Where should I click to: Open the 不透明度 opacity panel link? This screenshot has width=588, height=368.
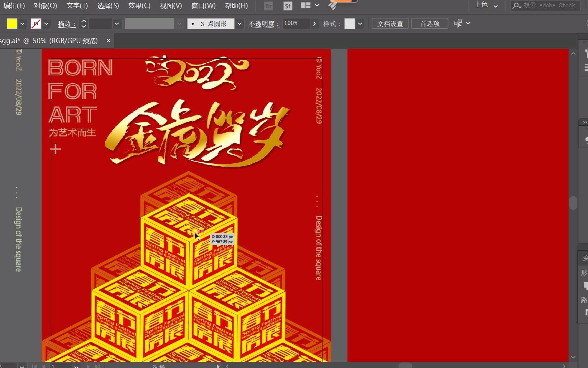(264, 24)
